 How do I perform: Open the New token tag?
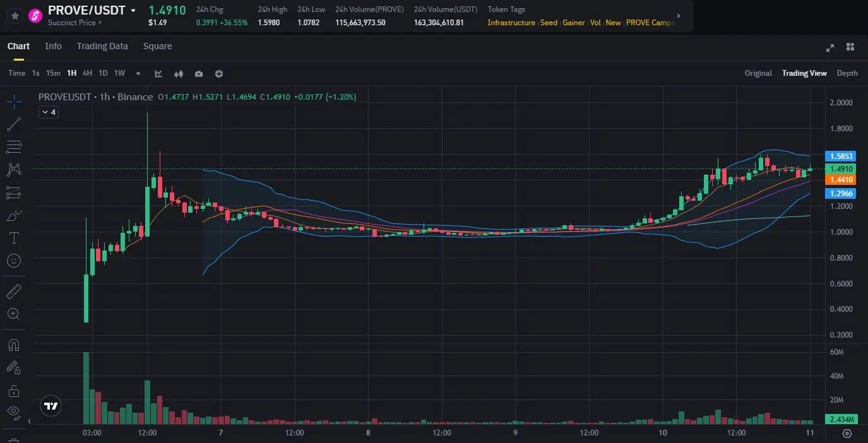click(x=613, y=23)
